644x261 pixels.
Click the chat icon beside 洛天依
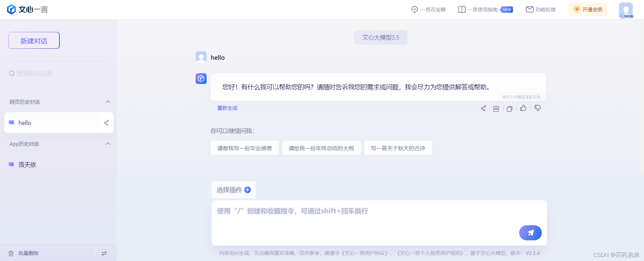coord(11,165)
